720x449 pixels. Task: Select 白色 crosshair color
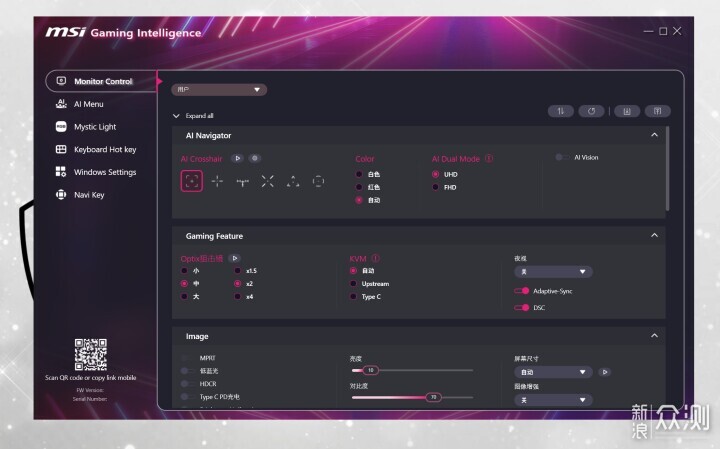pos(359,174)
